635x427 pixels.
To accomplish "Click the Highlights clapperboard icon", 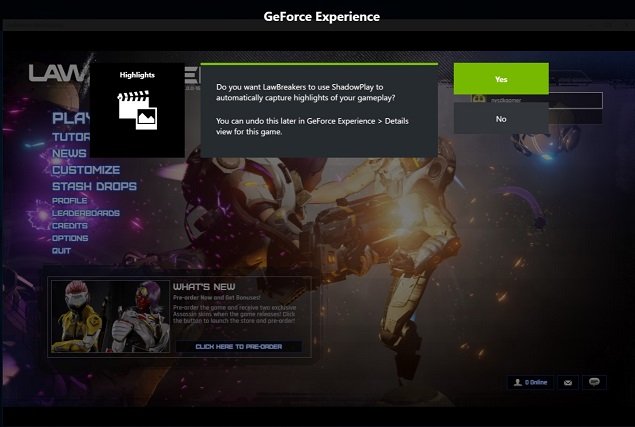I will coord(137,110).
